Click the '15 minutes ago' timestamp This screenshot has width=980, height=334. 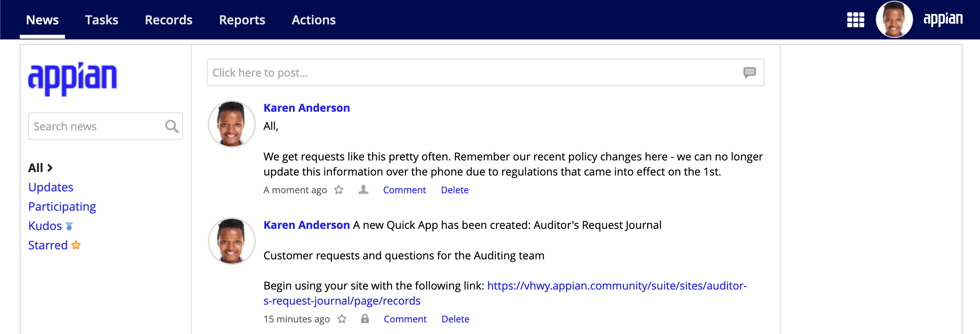[296, 319]
